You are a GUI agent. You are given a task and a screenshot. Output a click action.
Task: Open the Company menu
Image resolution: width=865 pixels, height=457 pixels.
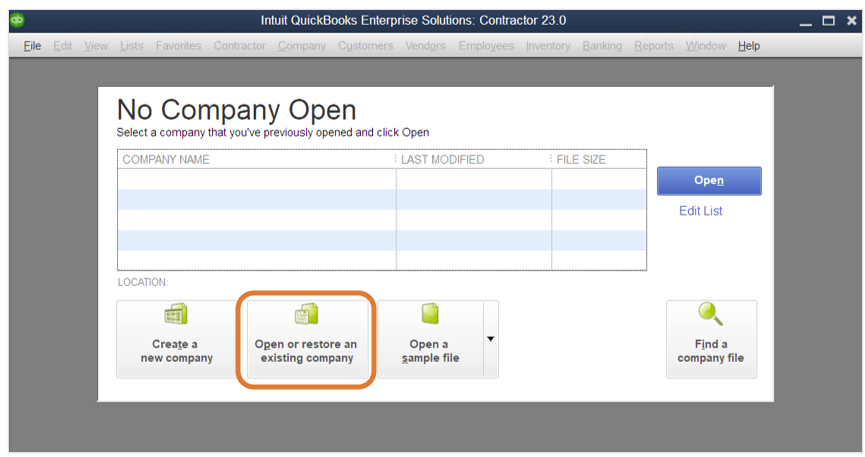(x=302, y=46)
